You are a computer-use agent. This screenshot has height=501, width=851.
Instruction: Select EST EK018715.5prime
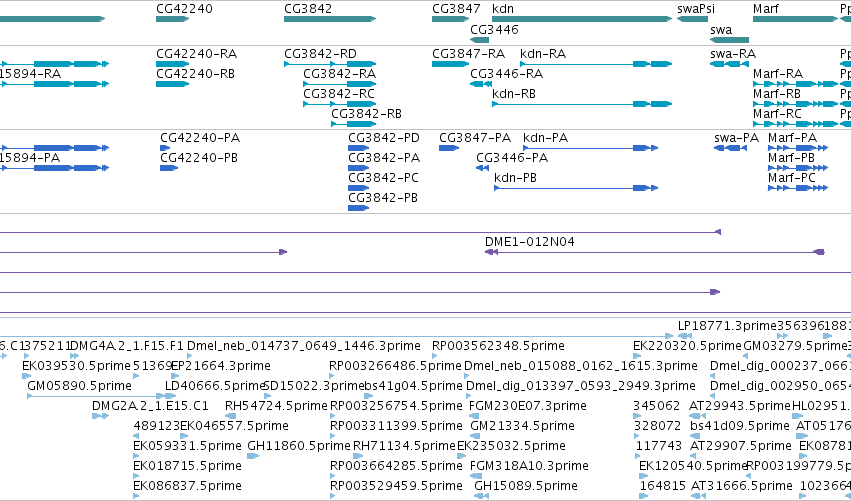187,466
